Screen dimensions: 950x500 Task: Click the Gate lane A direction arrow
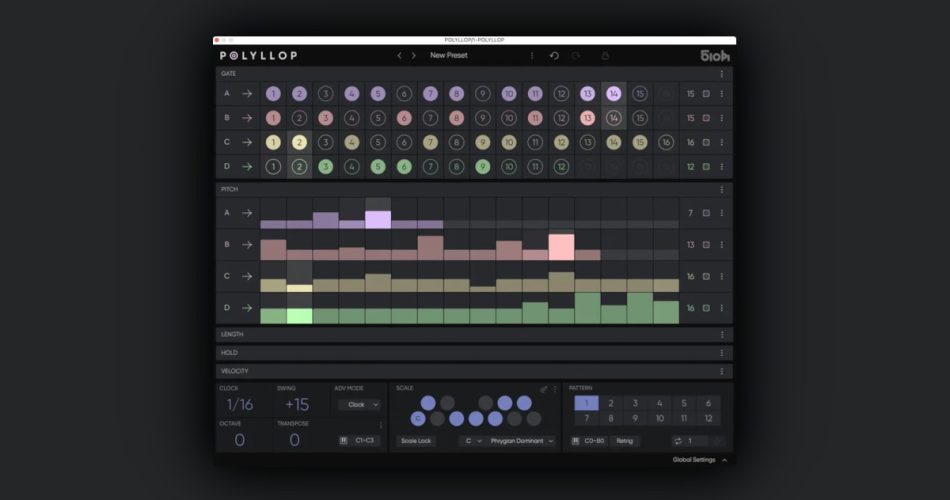click(x=246, y=94)
